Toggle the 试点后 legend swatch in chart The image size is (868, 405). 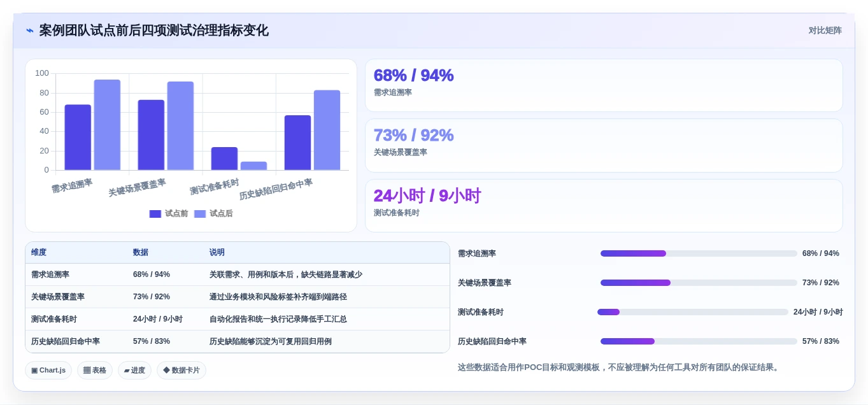pyautogui.click(x=200, y=214)
